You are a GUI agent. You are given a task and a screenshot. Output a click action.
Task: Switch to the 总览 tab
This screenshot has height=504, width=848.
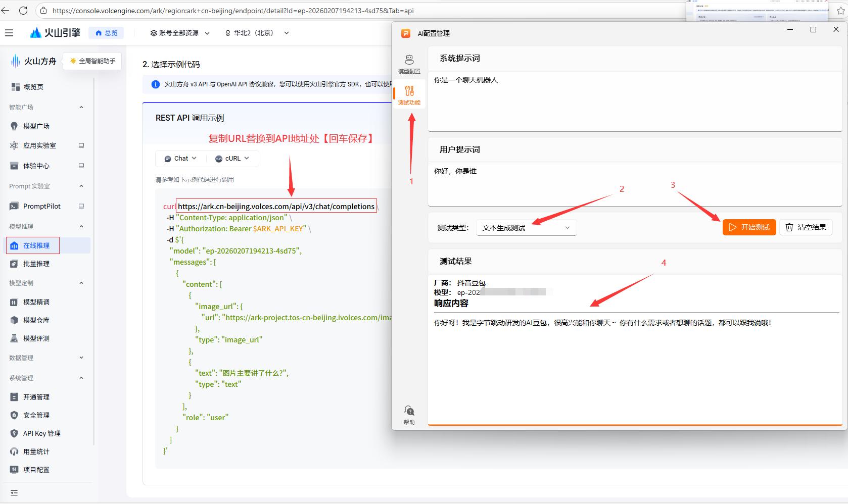(x=106, y=32)
